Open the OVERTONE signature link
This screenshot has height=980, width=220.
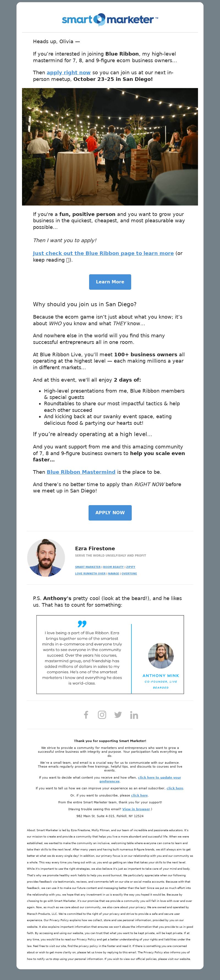tap(129, 573)
